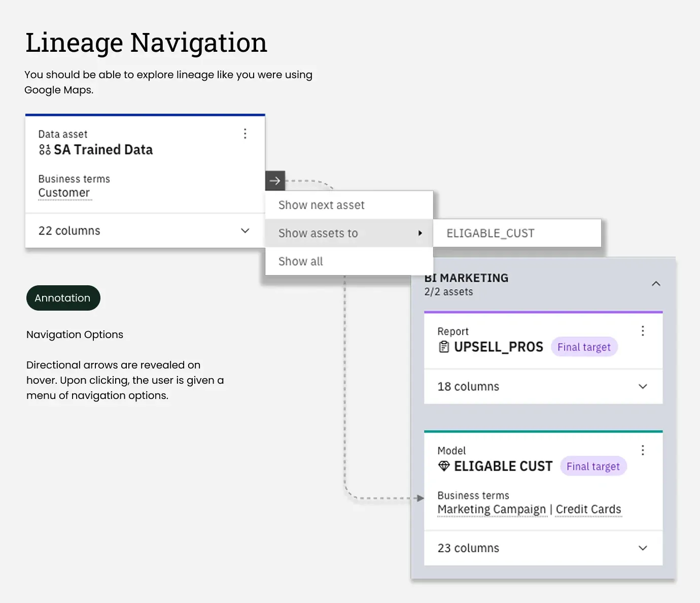This screenshot has width=700, height=603.
Task: Click the 2/2 assets count
Action: (449, 292)
